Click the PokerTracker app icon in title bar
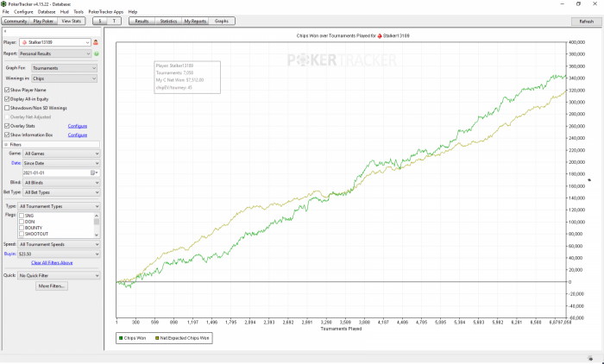This screenshot has width=604, height=364. coord(3,3)
